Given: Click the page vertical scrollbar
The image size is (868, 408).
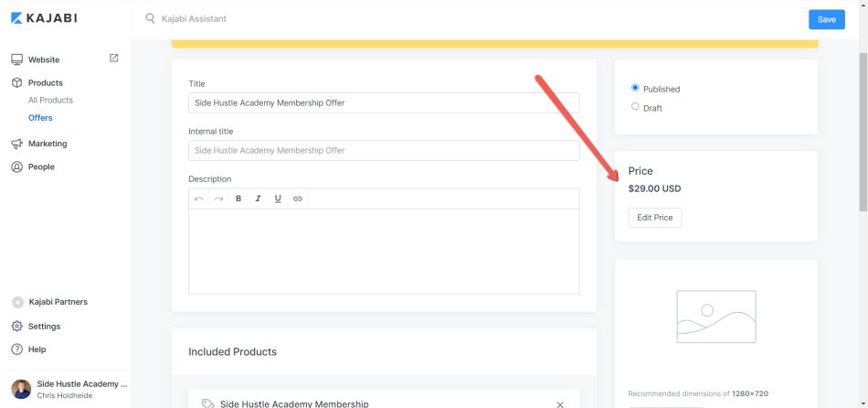Looking at the screenshot, I should [x=863, y=132].
